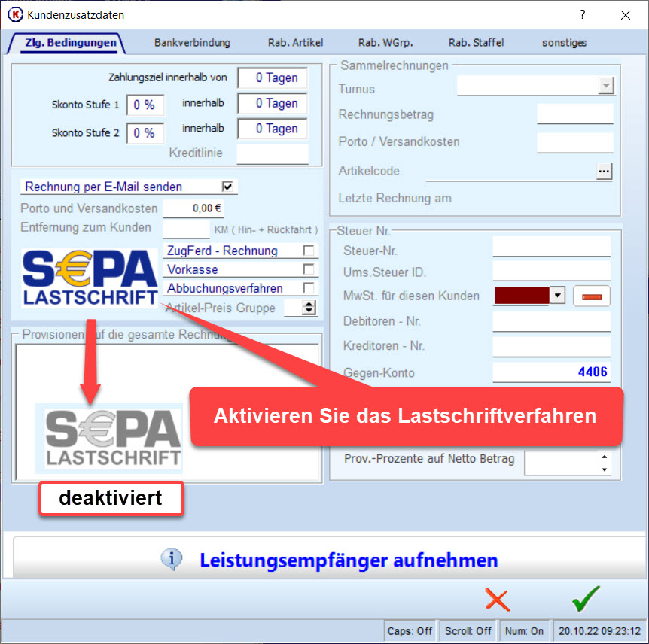Click the dark red MwSt. color field
This screenshot has height=644, width=649.
click(521, 296)
